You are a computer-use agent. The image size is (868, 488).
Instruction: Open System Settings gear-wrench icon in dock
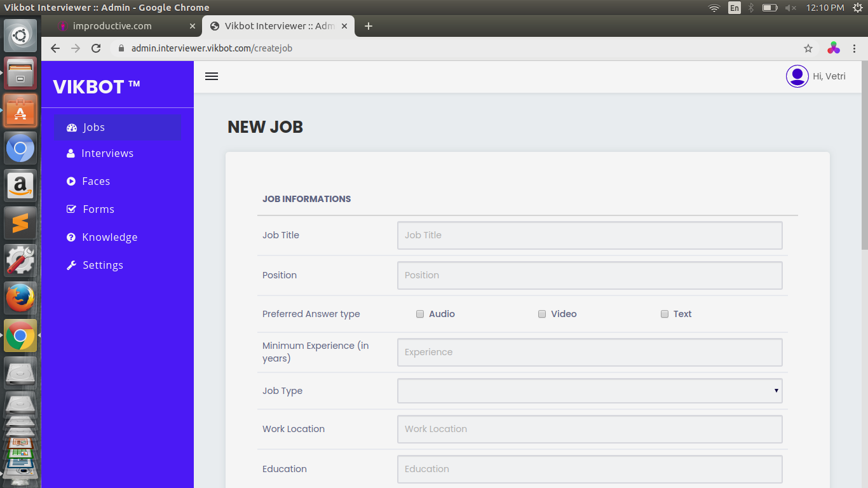coord(20,261)
